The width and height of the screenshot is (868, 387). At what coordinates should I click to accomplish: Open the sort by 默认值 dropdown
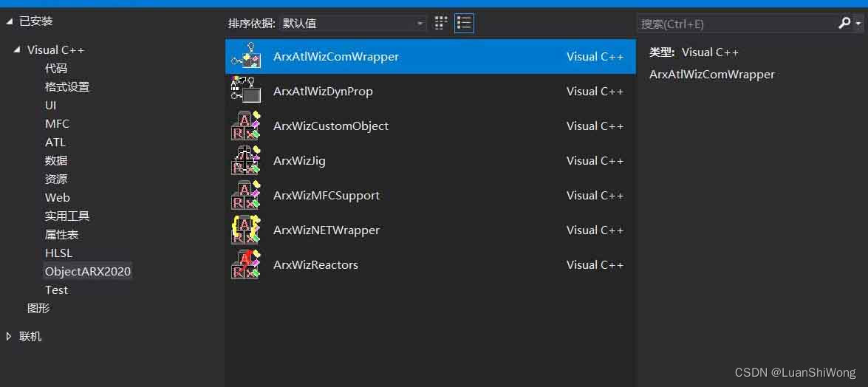(x=353, y=23)
